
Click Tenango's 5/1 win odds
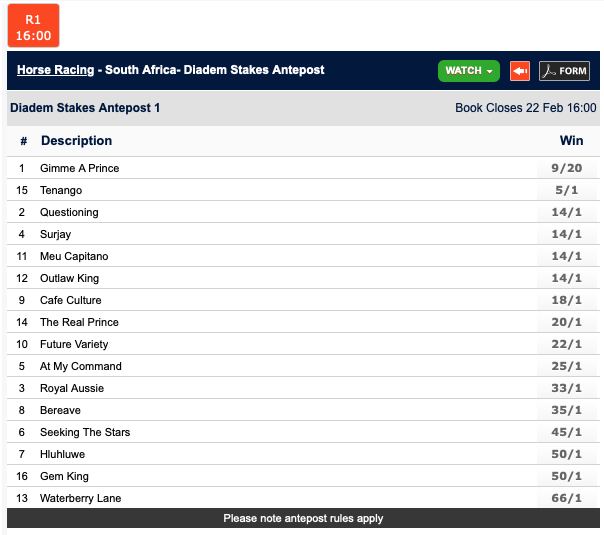[566, 190]
